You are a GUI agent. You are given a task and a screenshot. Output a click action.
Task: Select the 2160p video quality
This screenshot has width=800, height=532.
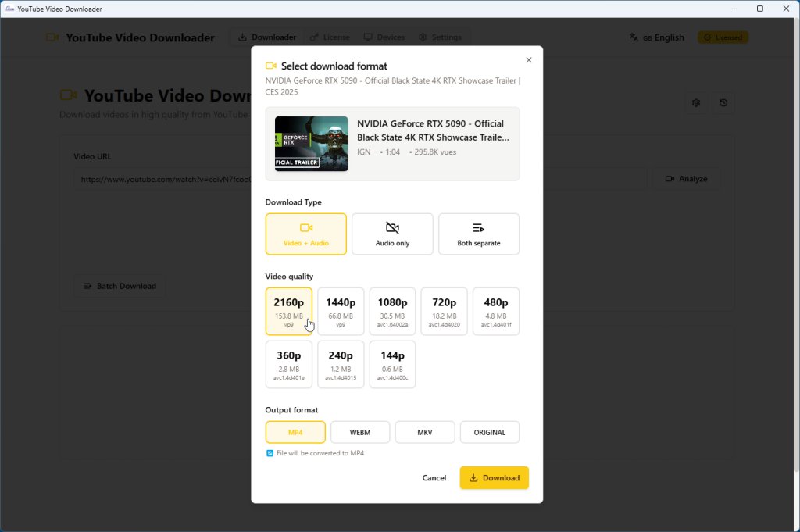click(289, 311)
